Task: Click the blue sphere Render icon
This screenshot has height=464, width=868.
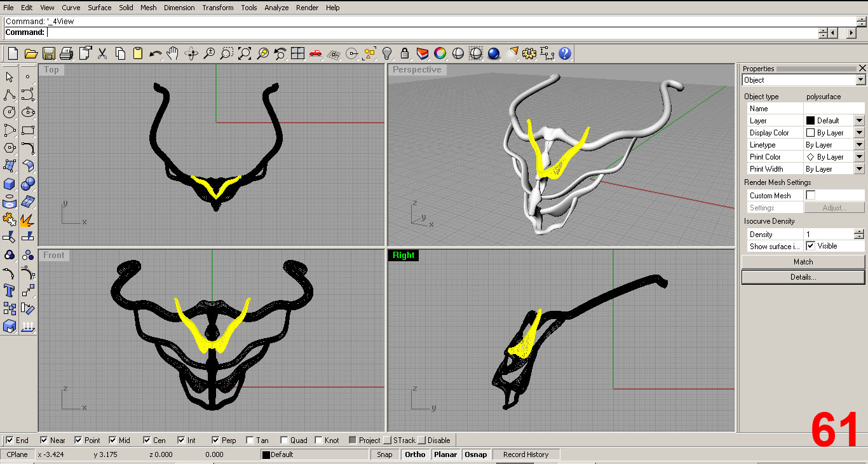Action: pyautogui.click(x=494, y=53)
